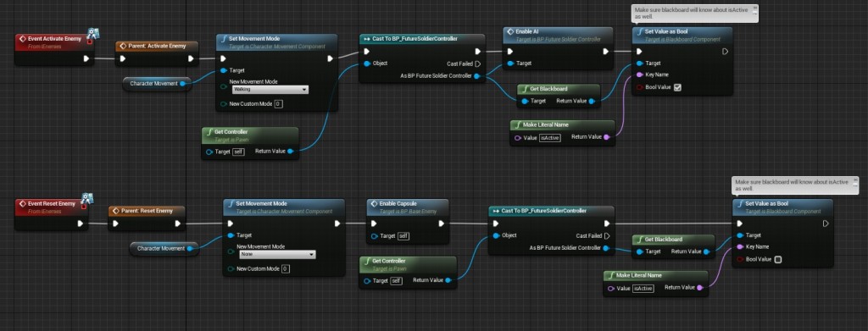Click self target field of Get Controller below Walking node

click(238, 152)
